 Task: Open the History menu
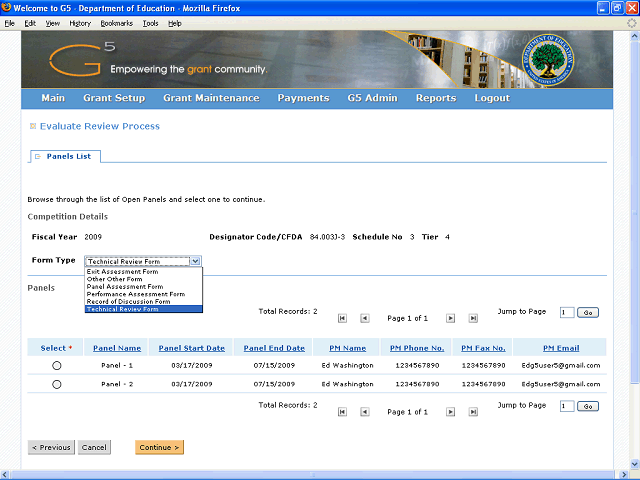(80, 23)
